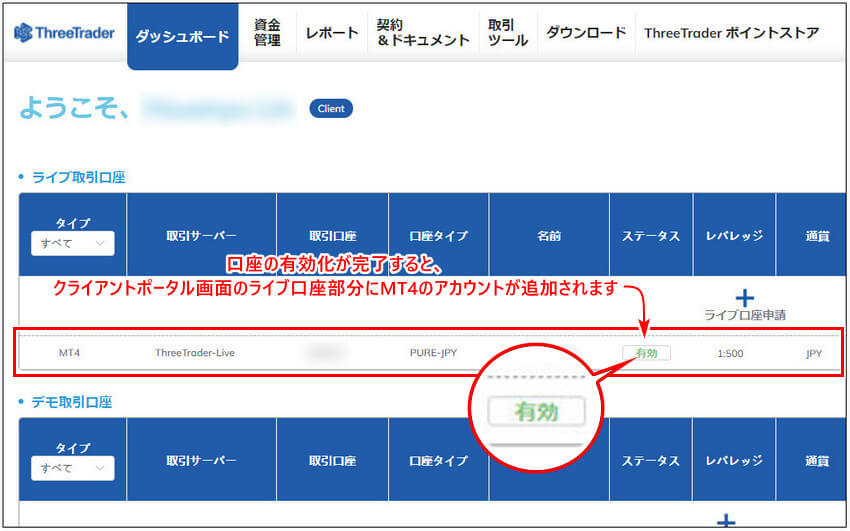The height and width of the screenshot is (531, 850).
Task: Click レバレッジ header in demo accounts table
Action: (x=734, y=461)
